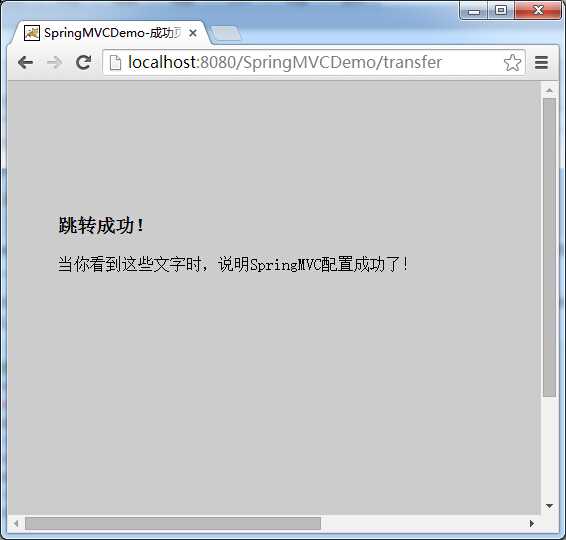Maximize the browser window
The image size is (566, 540).
point(501,10)
